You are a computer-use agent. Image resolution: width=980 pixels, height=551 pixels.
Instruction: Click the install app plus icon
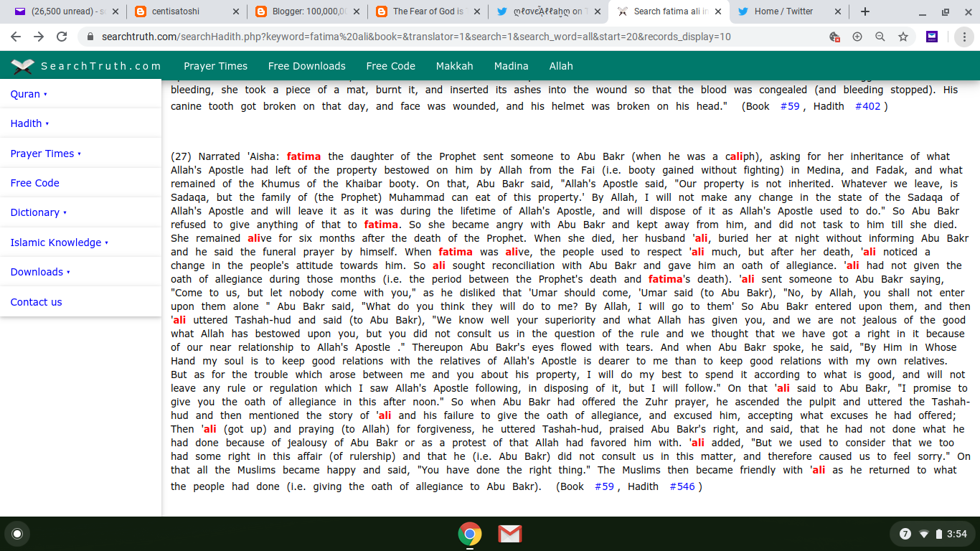[857, 37]
